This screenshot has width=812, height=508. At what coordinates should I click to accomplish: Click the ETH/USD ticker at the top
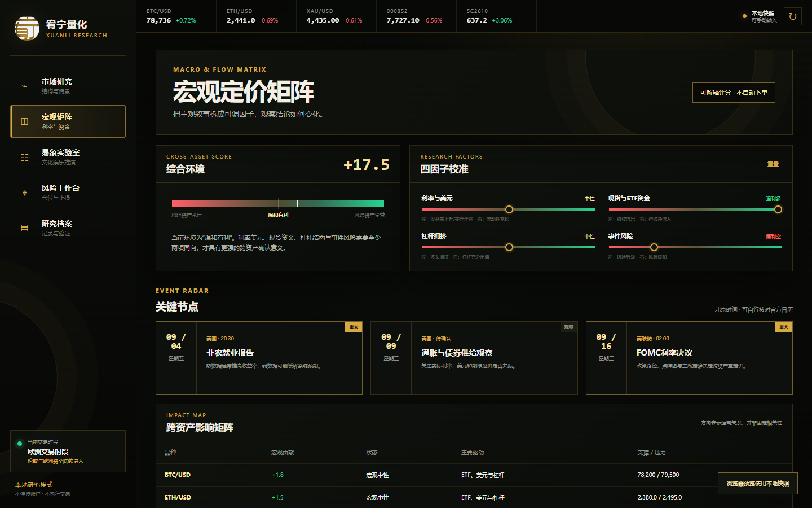(x=256, y=16)
